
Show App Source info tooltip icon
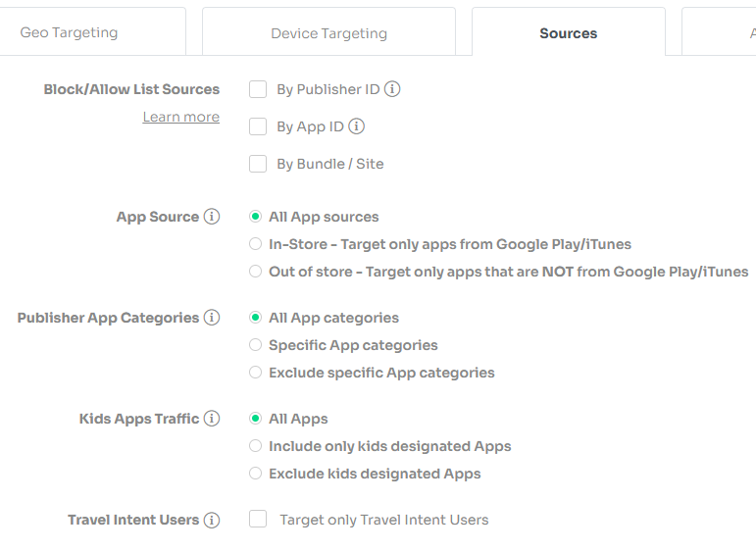coord(212,217)
